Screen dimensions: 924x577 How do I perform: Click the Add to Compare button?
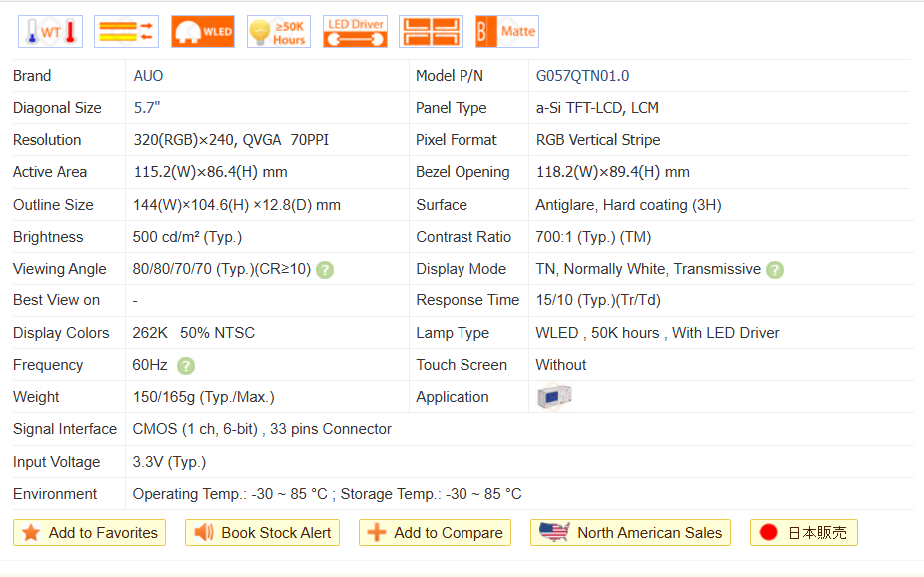pos(435,533)
